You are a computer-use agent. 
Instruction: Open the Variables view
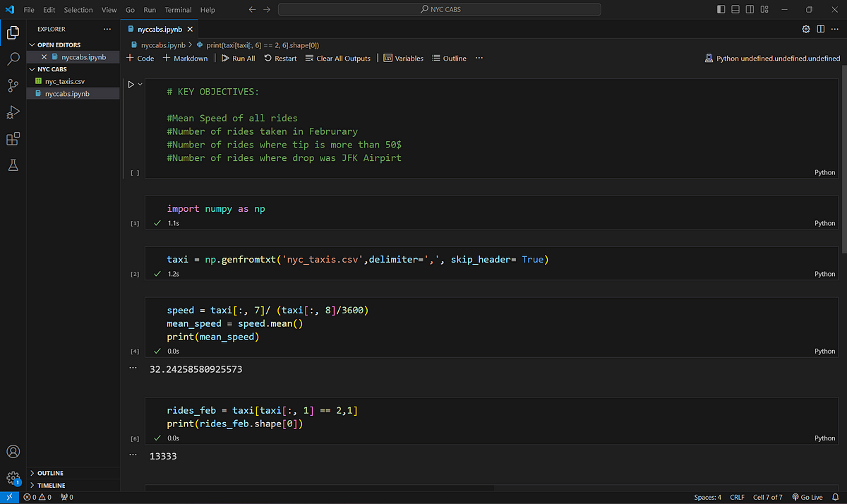click(x=403, y=58)
